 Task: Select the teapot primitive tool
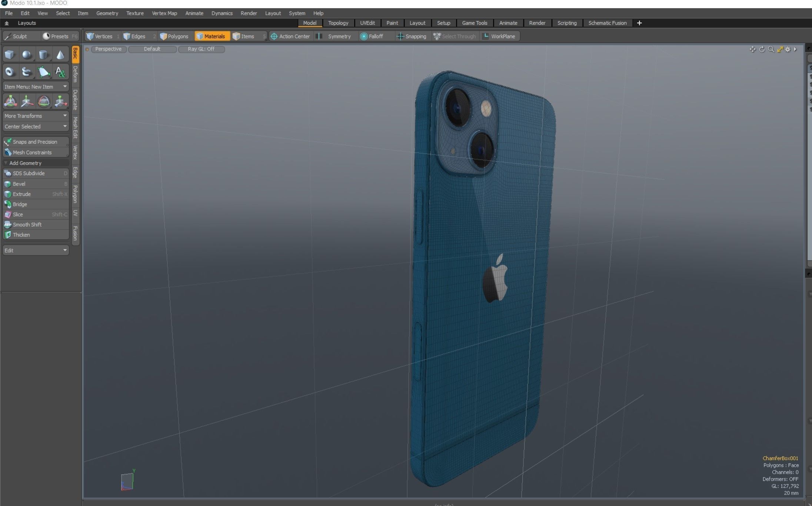click(x=27, y=71)
